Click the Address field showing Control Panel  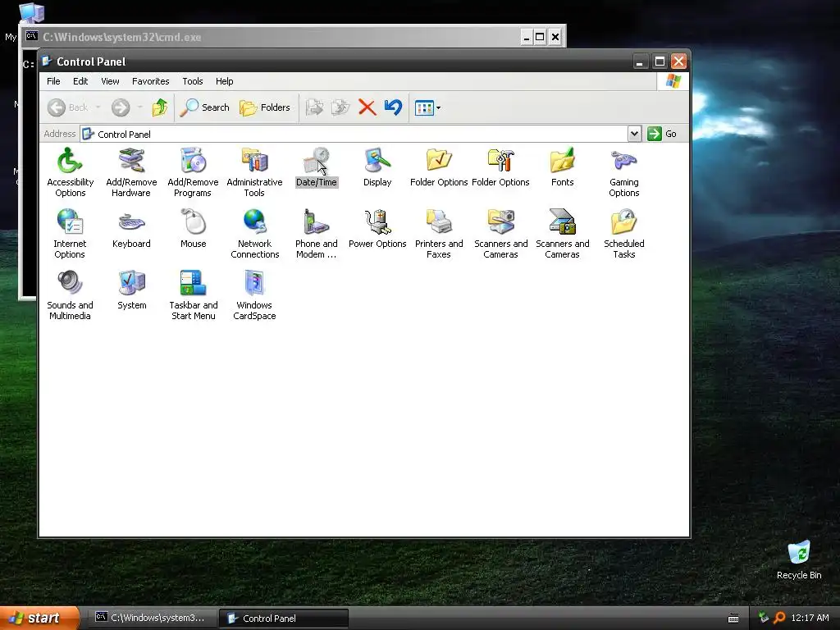pos(354,134)
